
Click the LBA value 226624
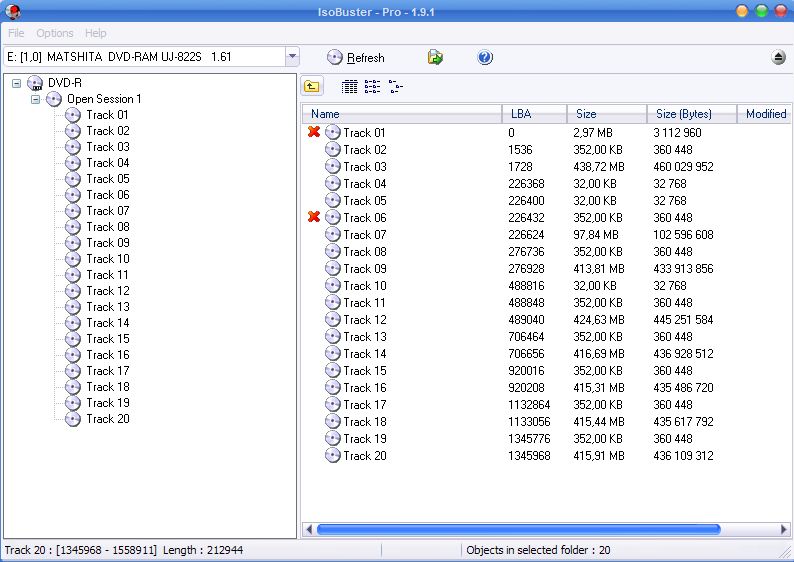526,235
